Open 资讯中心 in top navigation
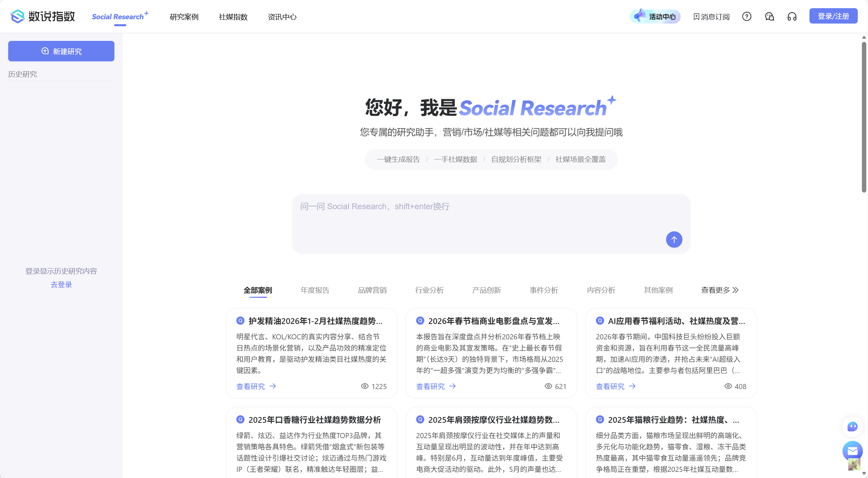This screenshot has width=868, height=478. pyautogui.click(x=282, y=17)
